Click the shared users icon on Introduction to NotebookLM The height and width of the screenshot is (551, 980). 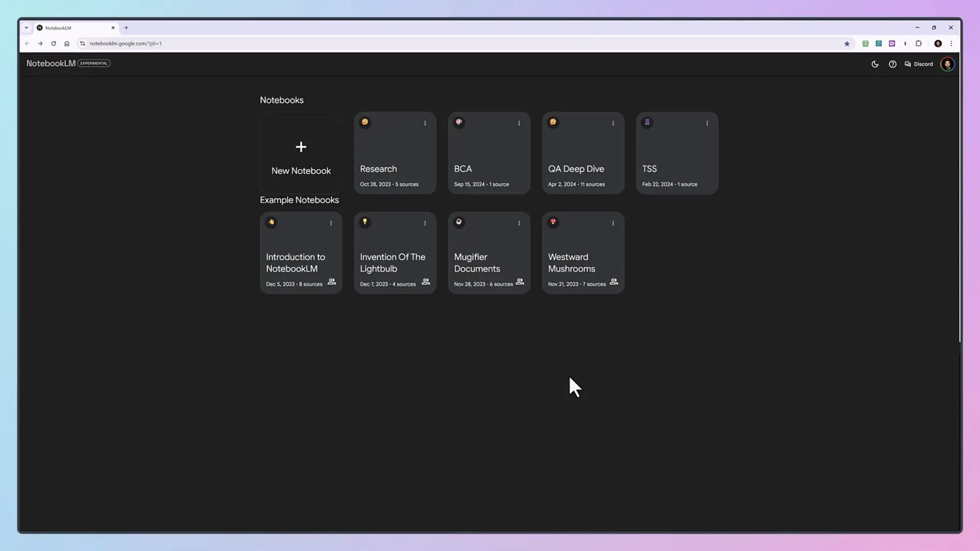pos(331,282)
